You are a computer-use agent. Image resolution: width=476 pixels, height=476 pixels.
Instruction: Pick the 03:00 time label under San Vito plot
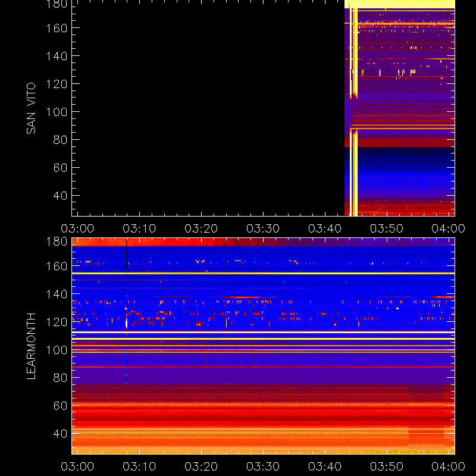point(77,228)
